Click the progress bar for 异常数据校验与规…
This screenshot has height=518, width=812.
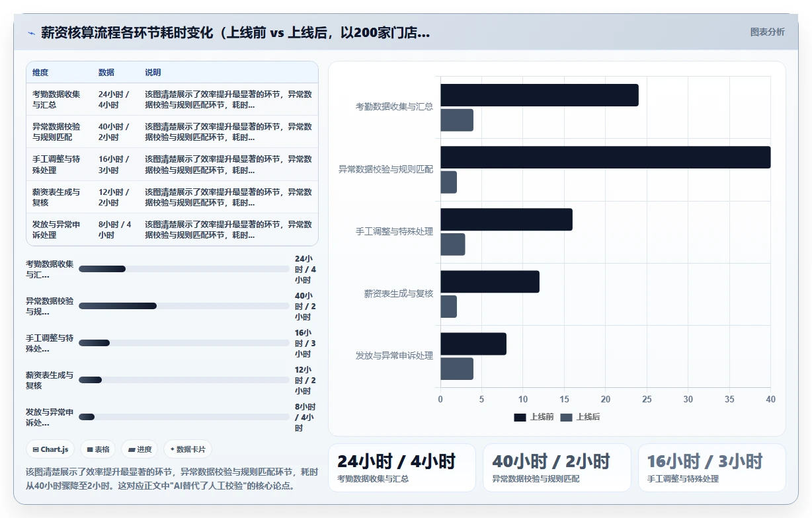184,306
